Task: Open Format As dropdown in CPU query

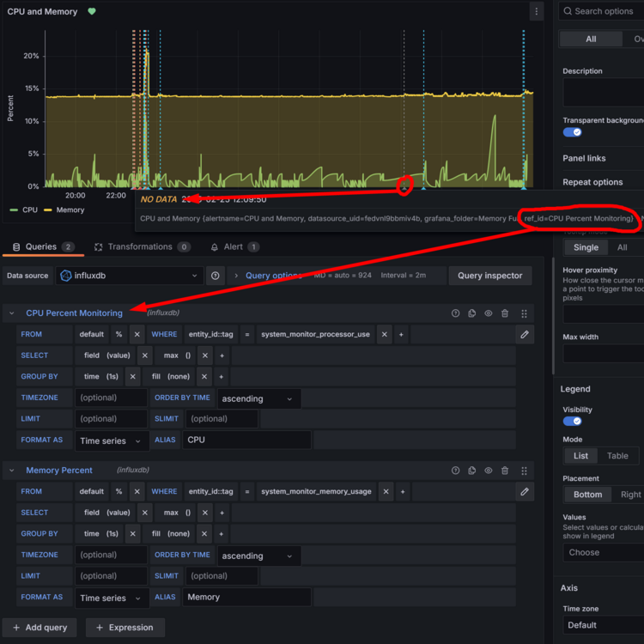Action: [x=113, y=440]
